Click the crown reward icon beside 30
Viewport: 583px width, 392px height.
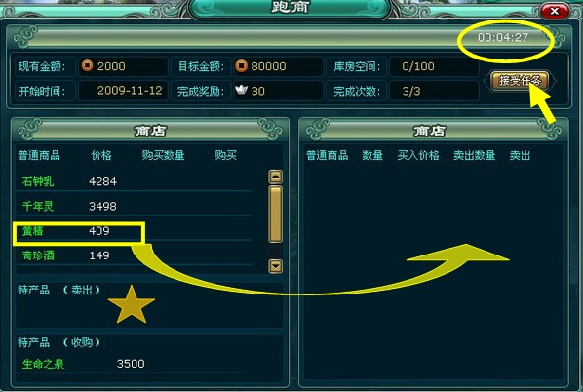pyautogui.click(x=241, y=90)
